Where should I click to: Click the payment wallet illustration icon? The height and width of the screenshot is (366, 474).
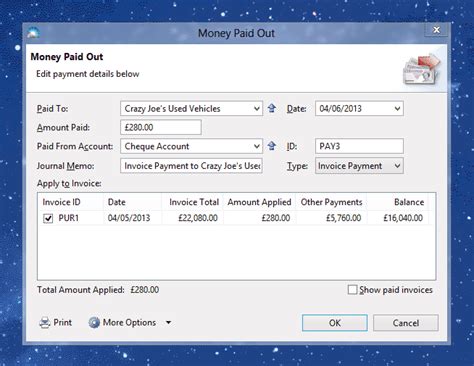421,69
